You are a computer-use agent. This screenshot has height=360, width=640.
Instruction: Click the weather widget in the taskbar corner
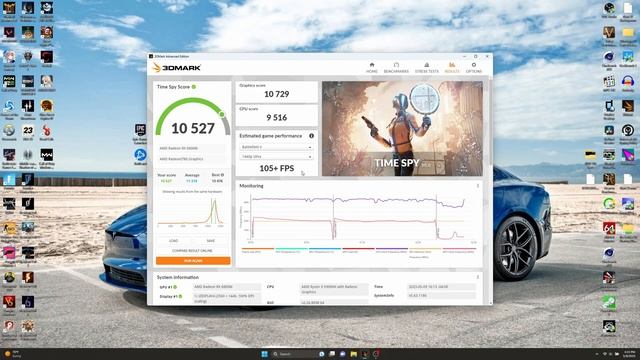tap(12, 354)
